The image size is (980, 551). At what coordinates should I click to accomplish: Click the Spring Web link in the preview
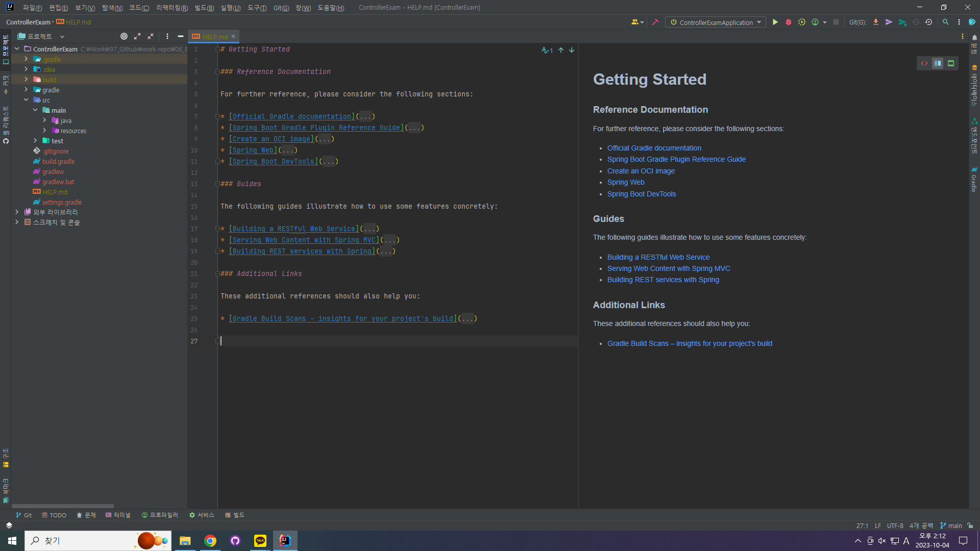tap(625, 182)
